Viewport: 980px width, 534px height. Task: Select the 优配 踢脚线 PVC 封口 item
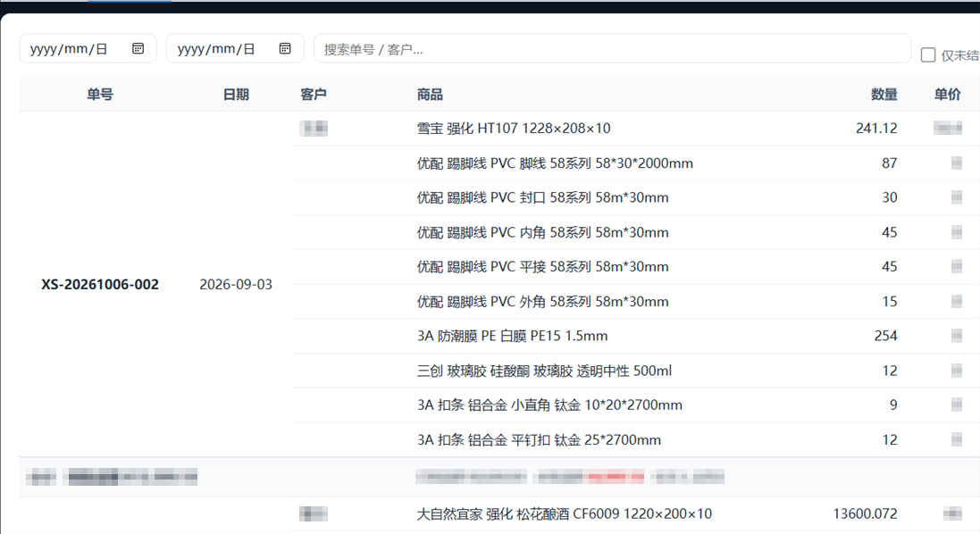[542, 197]
